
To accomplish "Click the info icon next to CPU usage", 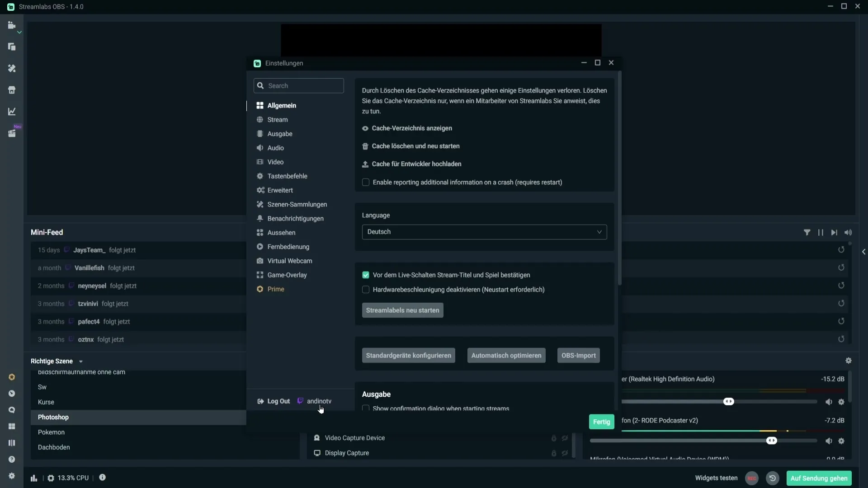I will click(103, 478).
